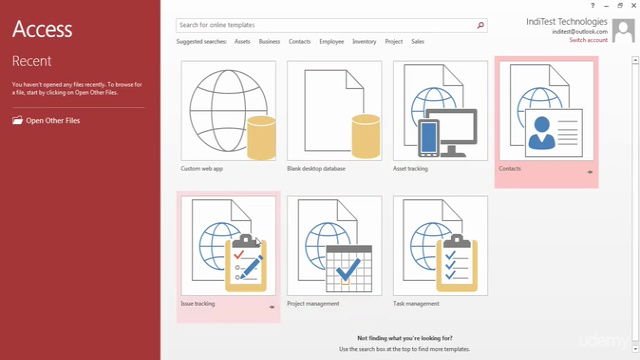
Task: Click the Custom web app label
Action: (202, 169)
